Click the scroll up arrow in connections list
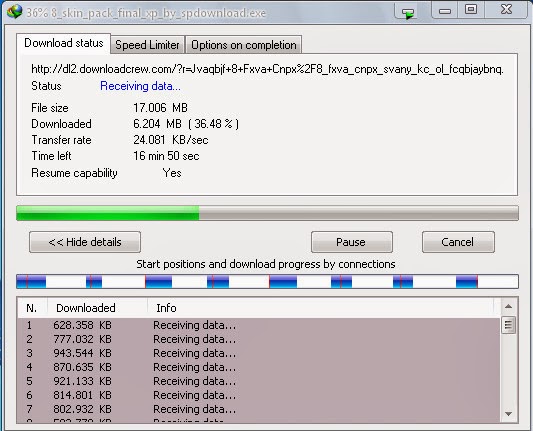The width and height of the screenshot is (533, 431). click(508, 307)
